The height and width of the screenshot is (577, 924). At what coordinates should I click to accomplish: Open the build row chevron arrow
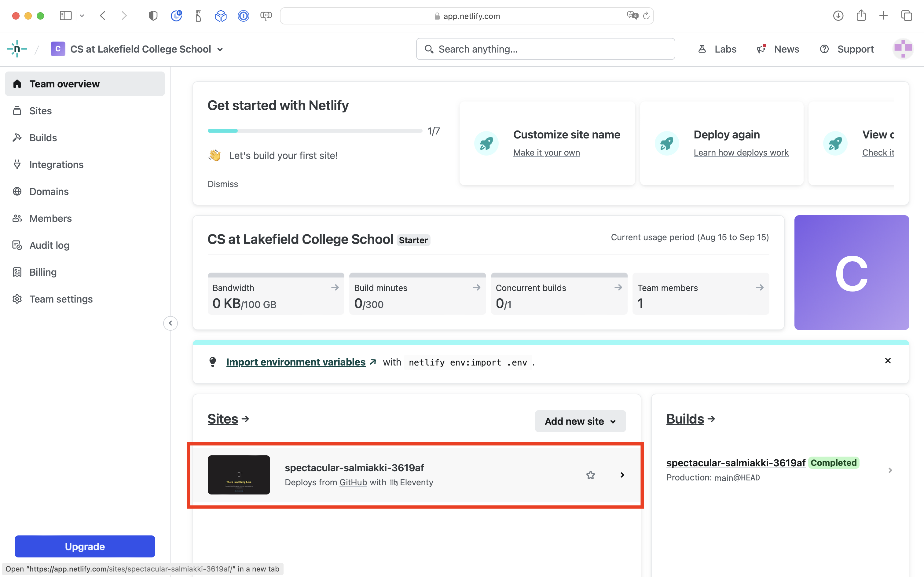(890, 470)
